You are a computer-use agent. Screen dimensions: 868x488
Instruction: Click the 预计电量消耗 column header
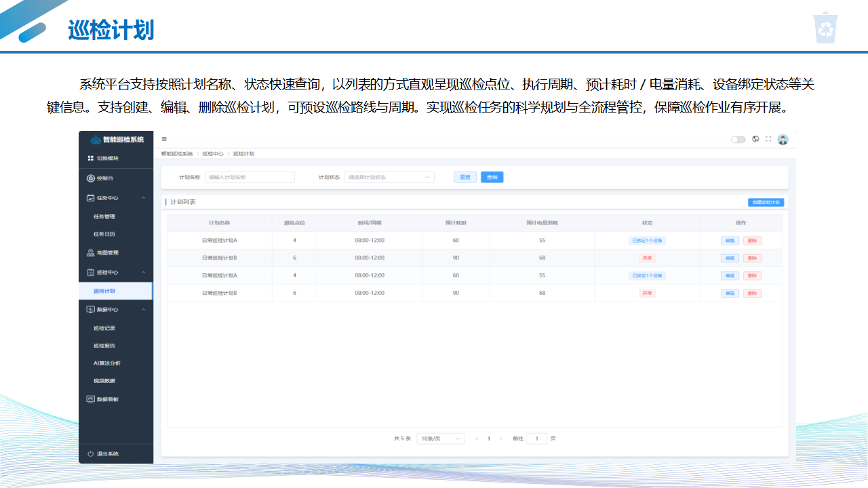click(x=542, y=223)
